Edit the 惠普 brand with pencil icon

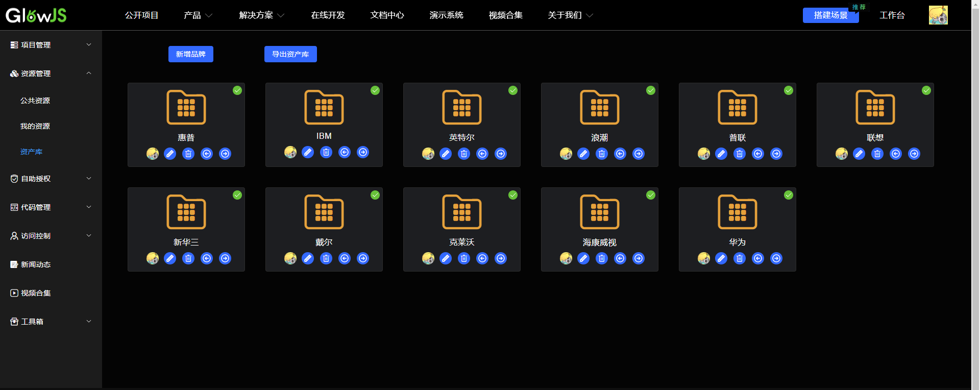170,154
